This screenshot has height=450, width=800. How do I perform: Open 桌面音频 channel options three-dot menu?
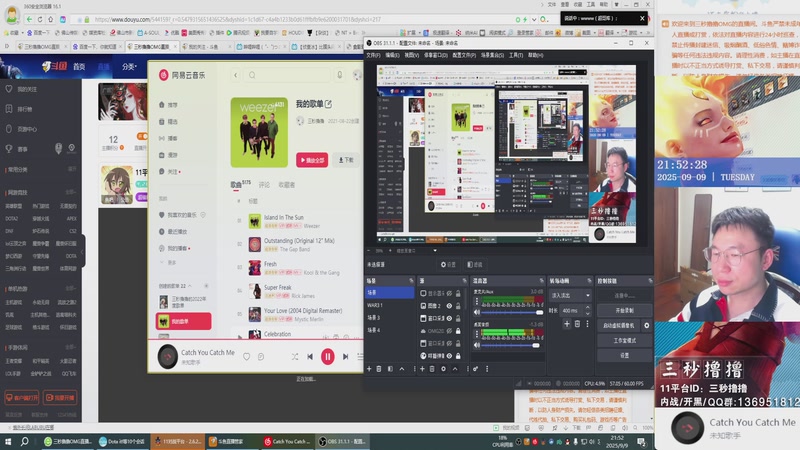[477, 334]
